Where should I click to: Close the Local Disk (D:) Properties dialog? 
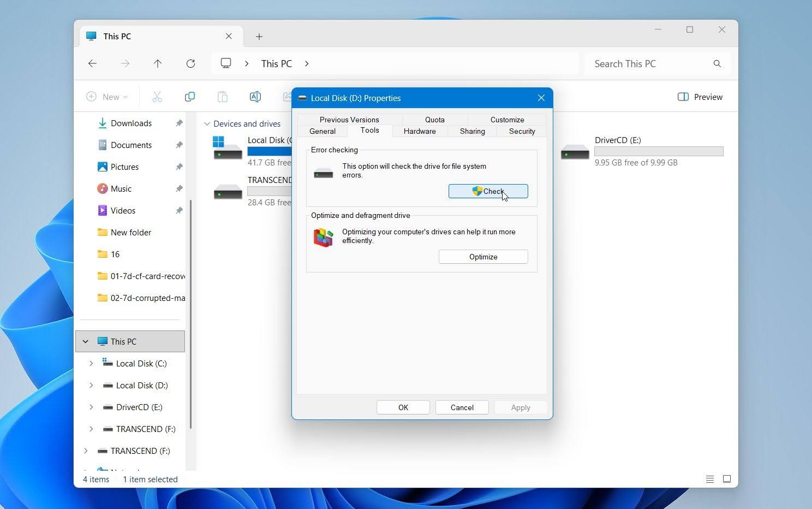[x=541, y=98]
